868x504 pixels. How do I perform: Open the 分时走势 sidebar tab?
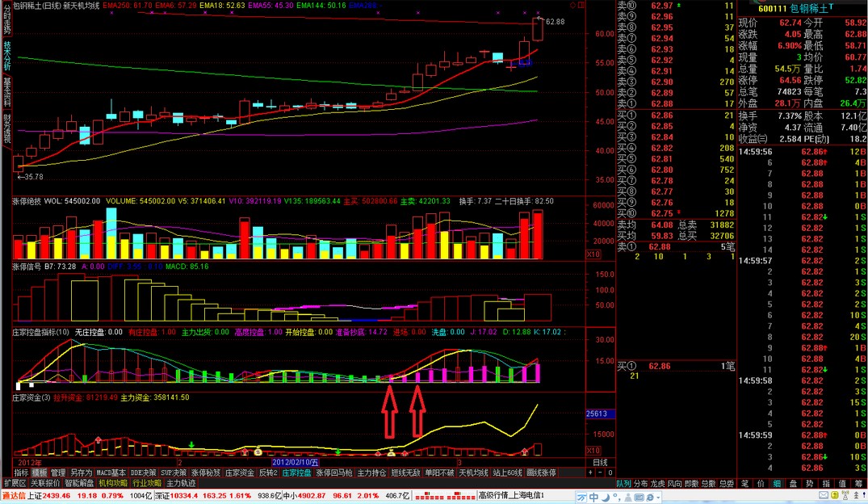click(x=6, y=20)
